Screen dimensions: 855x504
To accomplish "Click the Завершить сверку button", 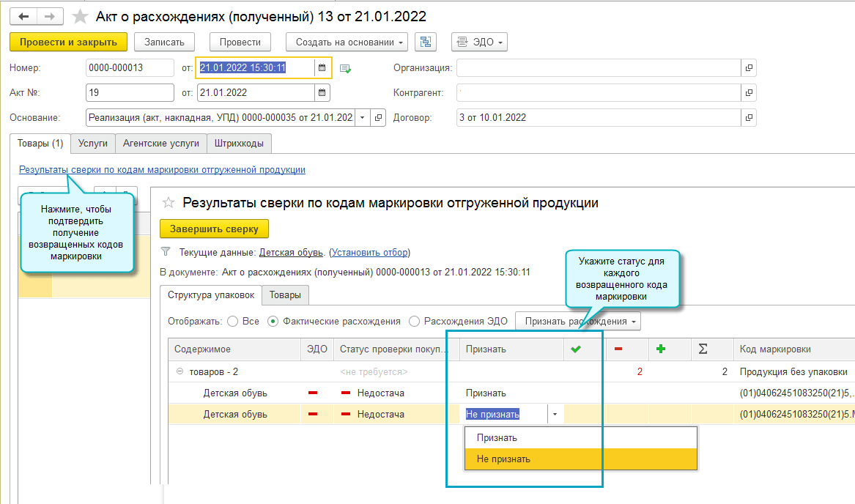I will (x=214, y=229).
